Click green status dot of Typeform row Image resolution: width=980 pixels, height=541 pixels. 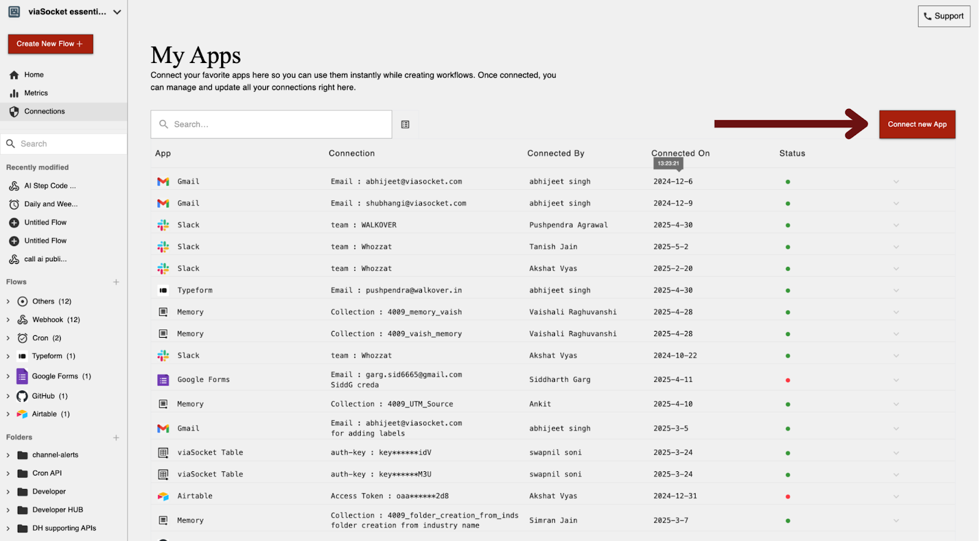pos(788,291)
